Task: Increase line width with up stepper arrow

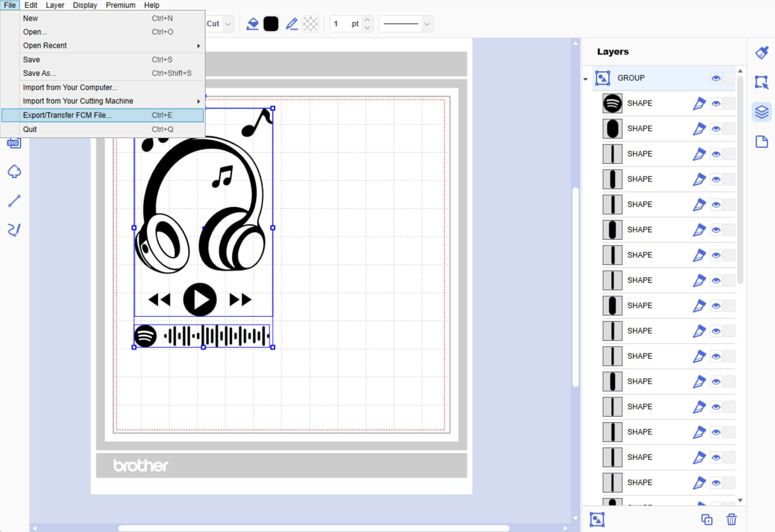Action: pyautogui.click(x=367, y=20)
